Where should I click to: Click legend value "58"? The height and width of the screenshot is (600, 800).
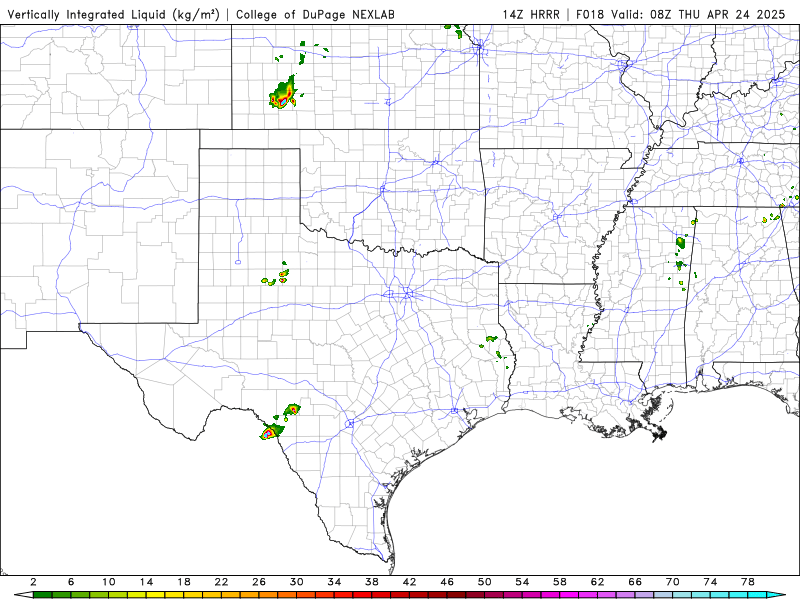click(560, 582)
